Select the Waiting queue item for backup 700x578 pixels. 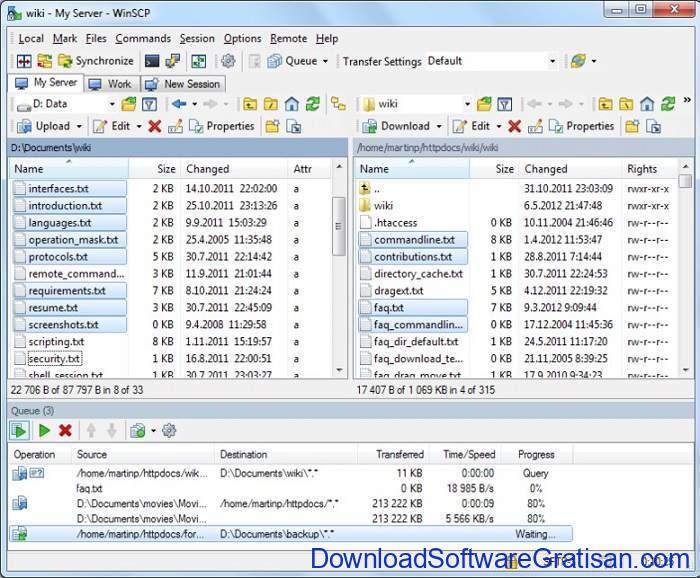coord(291,534)
